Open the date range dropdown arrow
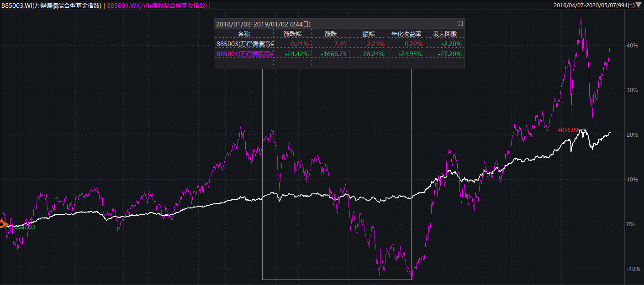 point(639,5)
